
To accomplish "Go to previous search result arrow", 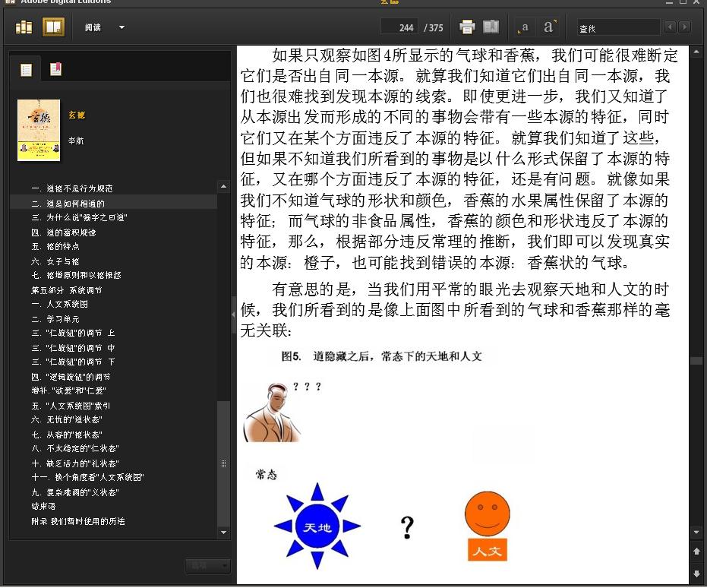I will point(670,27).
